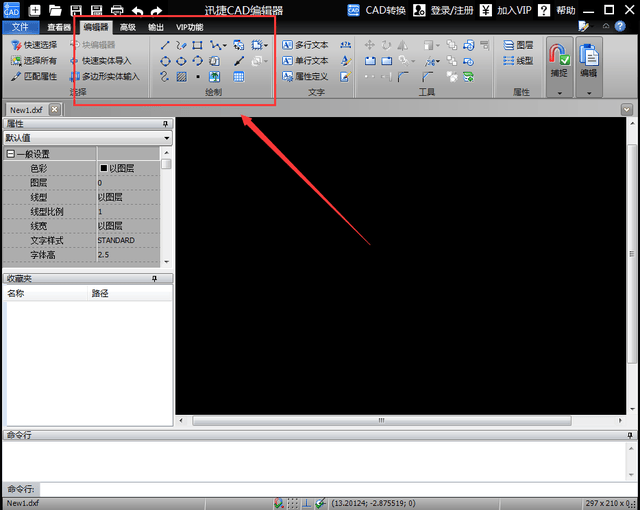The image size is (640, 510).
Task: Toggle snap magnet icon in status bar
Action: pyautogui.click(x=279, y=503)
